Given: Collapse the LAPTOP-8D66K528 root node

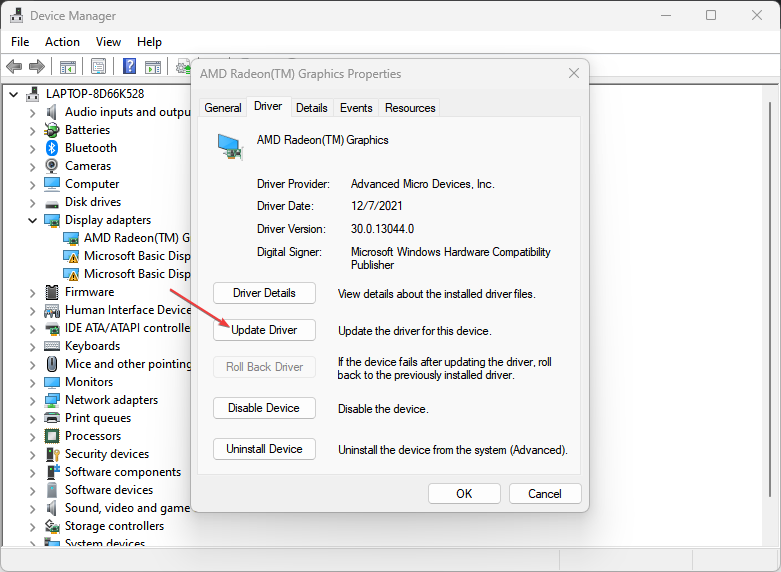Looking at the screenshot, I should point(13,94).
